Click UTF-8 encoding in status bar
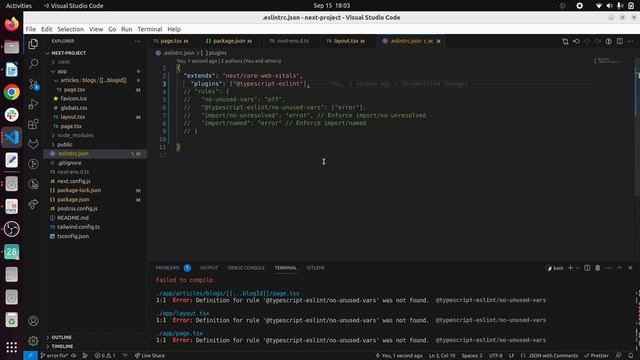640x360 pixels. click(496, 356)
